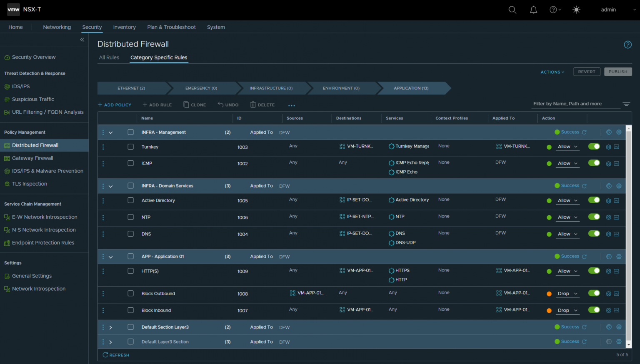
Task: Click in the filter by name field
Action: pyautogui.click(x=575, y=104)
